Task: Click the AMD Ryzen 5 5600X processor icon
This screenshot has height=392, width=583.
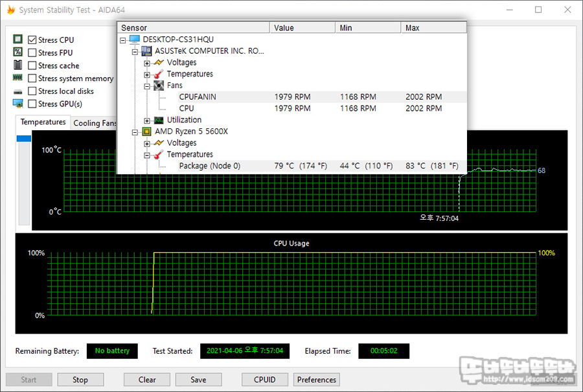Action: tap(147, 132)
